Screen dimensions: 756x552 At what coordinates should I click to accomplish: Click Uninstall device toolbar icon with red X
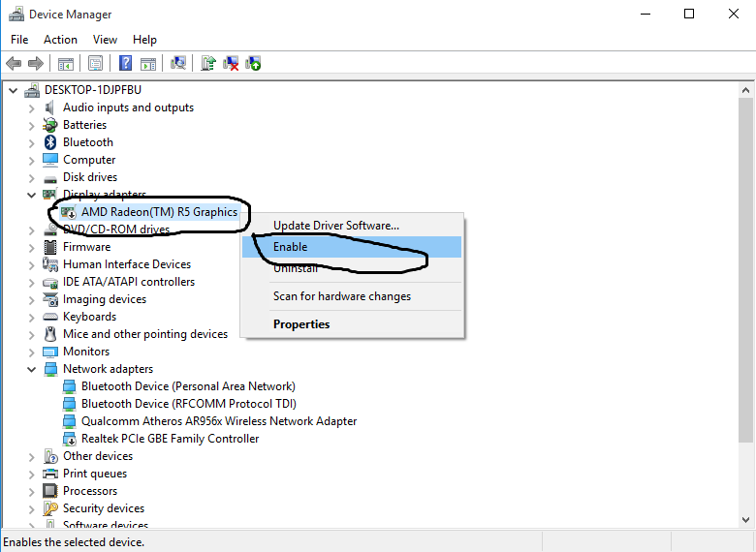[x=231, y=63]
